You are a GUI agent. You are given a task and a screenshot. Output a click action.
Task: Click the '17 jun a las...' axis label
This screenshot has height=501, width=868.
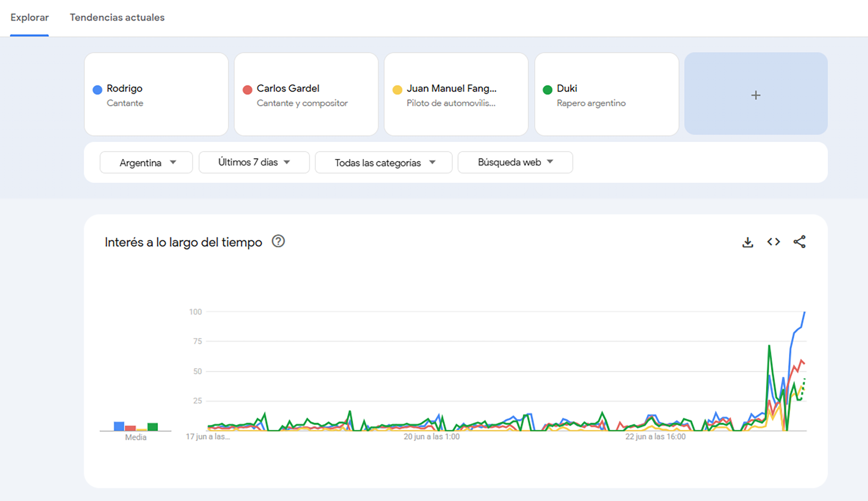[x=208, y=437]
